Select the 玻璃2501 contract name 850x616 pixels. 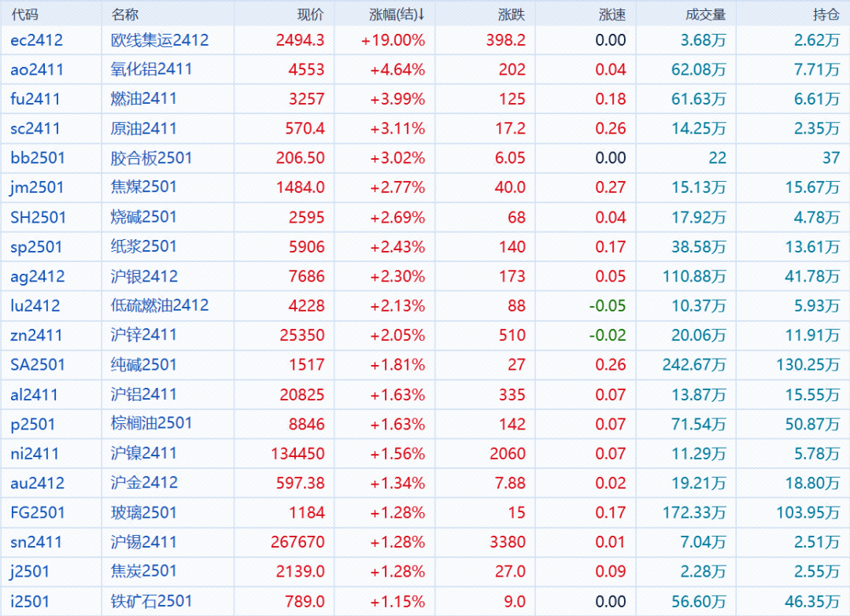pyautogui.click(x=144, y=512)
